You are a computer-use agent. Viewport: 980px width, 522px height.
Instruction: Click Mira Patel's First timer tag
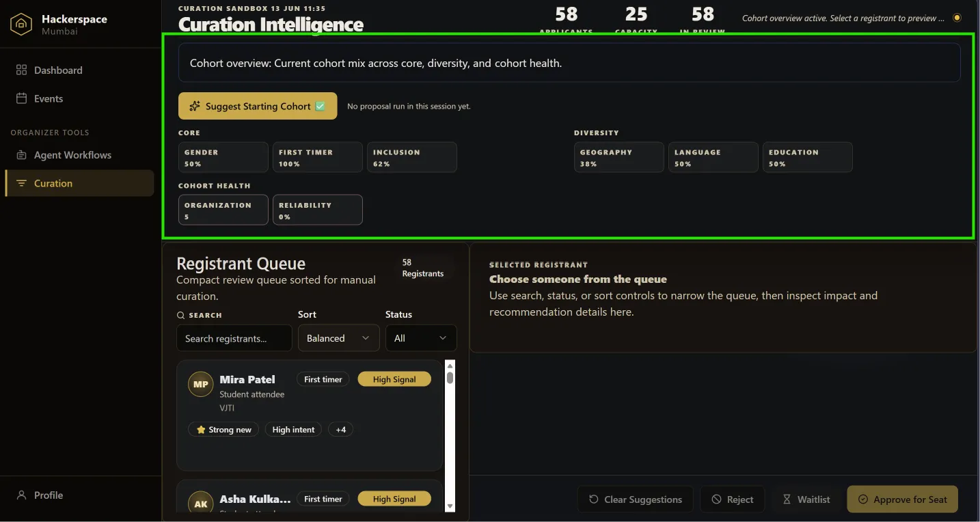click(323, 379)
